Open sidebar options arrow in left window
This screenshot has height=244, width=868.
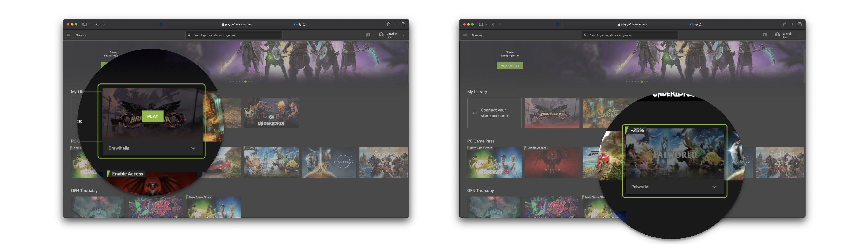[90, 24]
